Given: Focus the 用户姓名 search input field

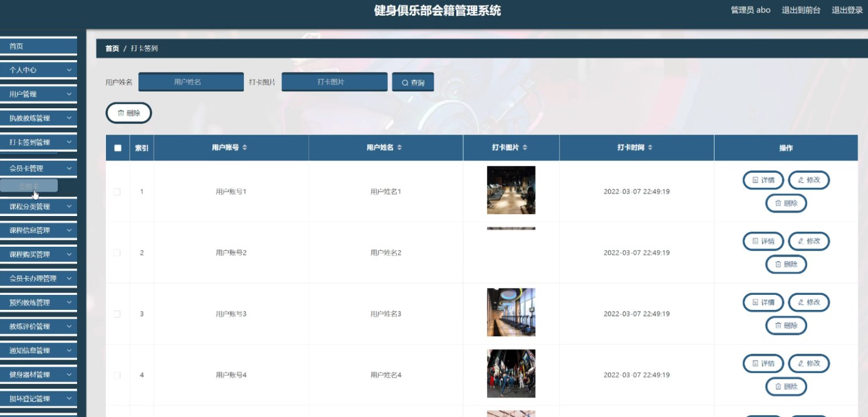Looking at the screenshot, I should click(191, 82).
